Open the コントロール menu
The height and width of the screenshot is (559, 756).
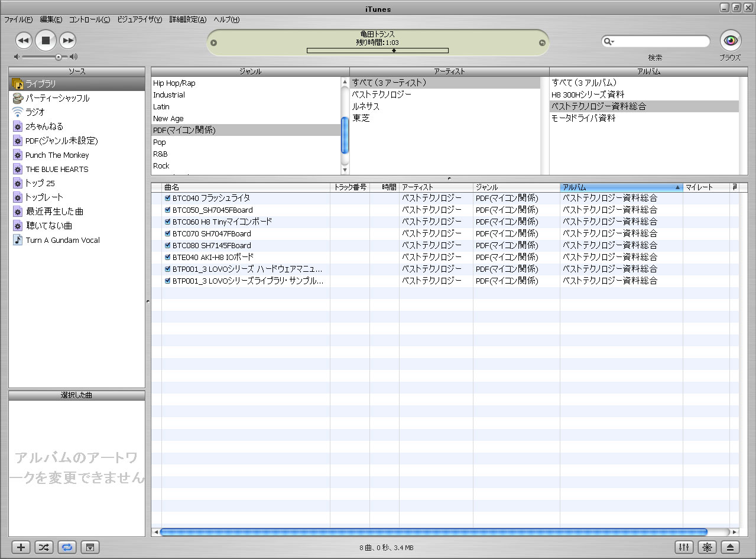tap(89, 19)
